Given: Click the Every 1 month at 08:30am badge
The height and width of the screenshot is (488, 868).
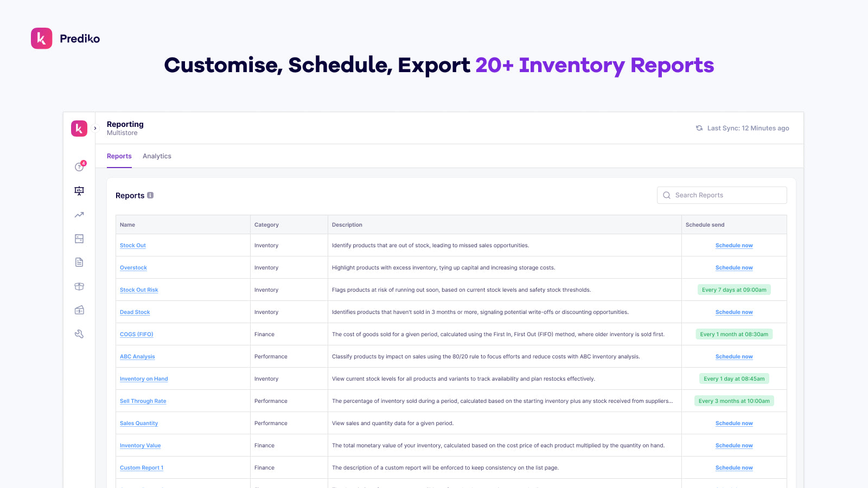Looking at the screenshot, I should tap(734, 334).
